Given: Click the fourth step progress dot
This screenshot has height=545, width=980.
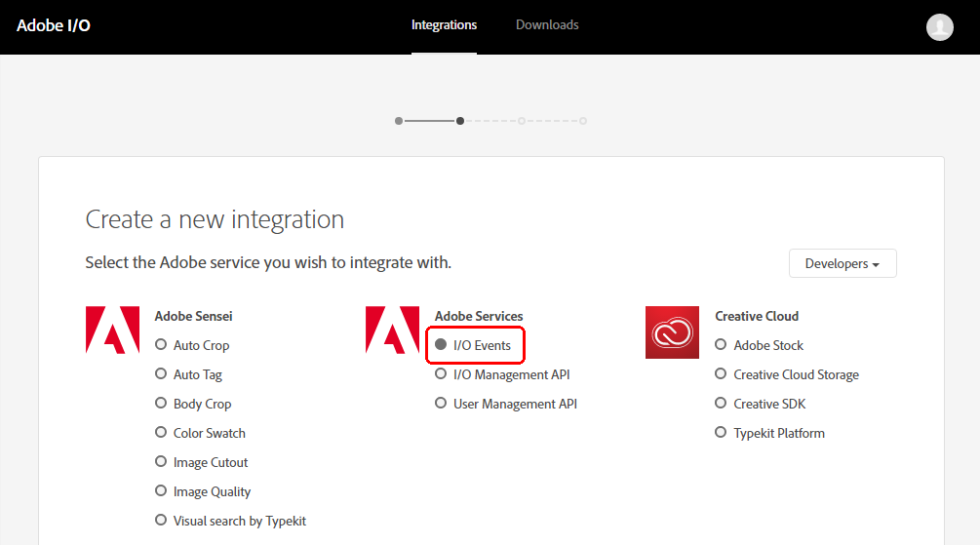Looking at the screenshot, I should (x=582, y=121).
